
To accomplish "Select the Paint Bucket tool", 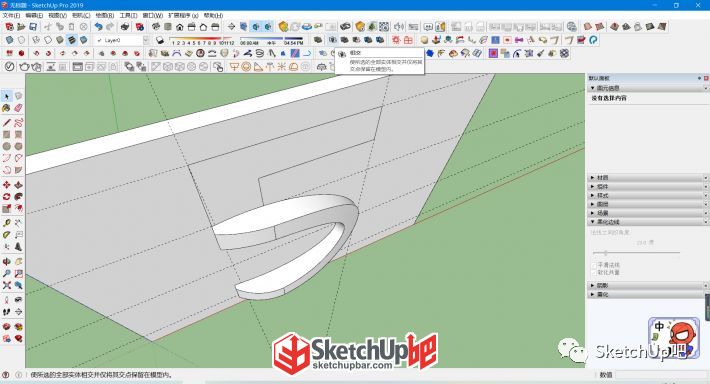I will tap(6, 108).
